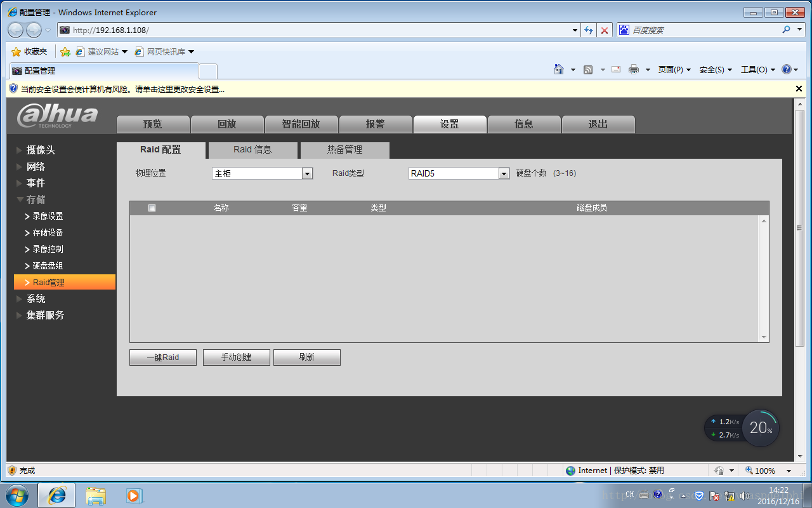Click the 网页快讯库 favorites link
The image size is (812, 508).
pyautogui.click(x=164, y=51)
